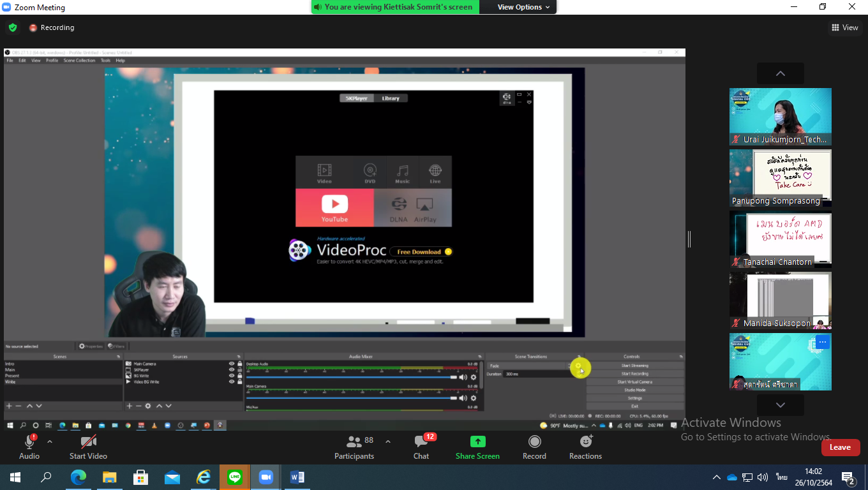Image resolution: width=868 pixels, height=490 pixels.
Task: Click the Leave meeting button
Action: 840,447
